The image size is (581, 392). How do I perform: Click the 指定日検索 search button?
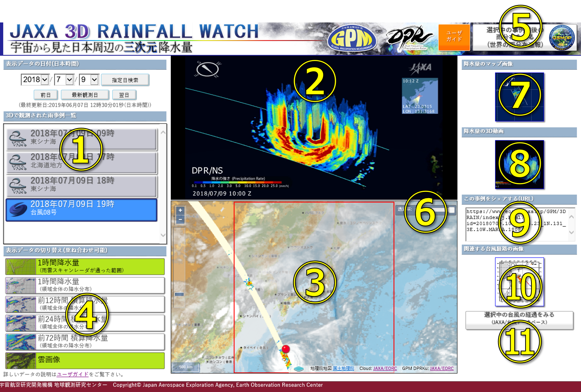(x=125, y=80)
